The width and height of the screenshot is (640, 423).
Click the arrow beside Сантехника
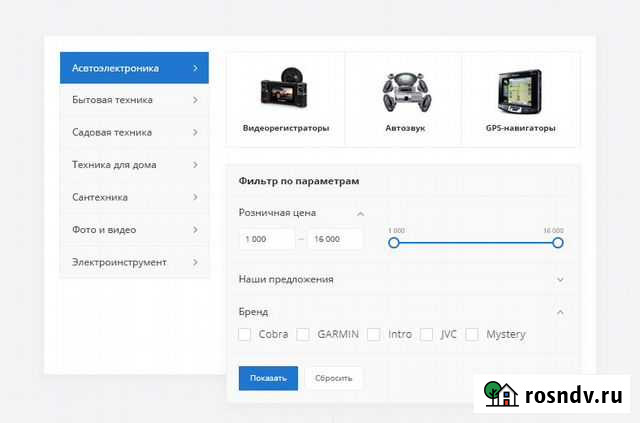pos(195,197)
